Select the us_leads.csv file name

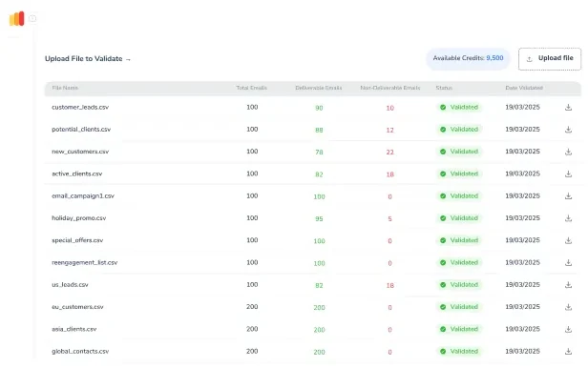[x=70, y=284]
